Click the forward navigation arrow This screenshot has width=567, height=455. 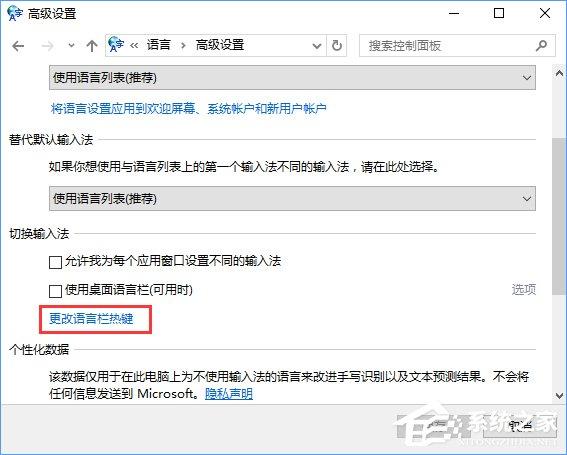pos(47,46)
